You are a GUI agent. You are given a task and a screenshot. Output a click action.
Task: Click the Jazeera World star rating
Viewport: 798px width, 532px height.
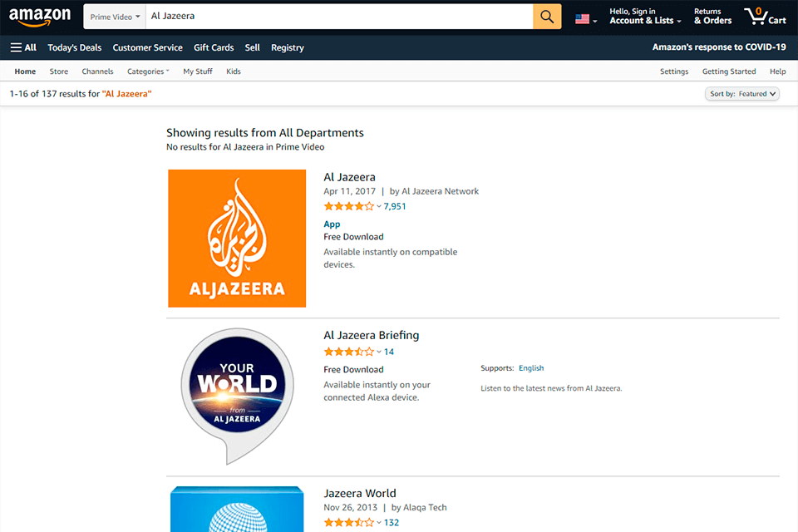click(x=348, y=522)
